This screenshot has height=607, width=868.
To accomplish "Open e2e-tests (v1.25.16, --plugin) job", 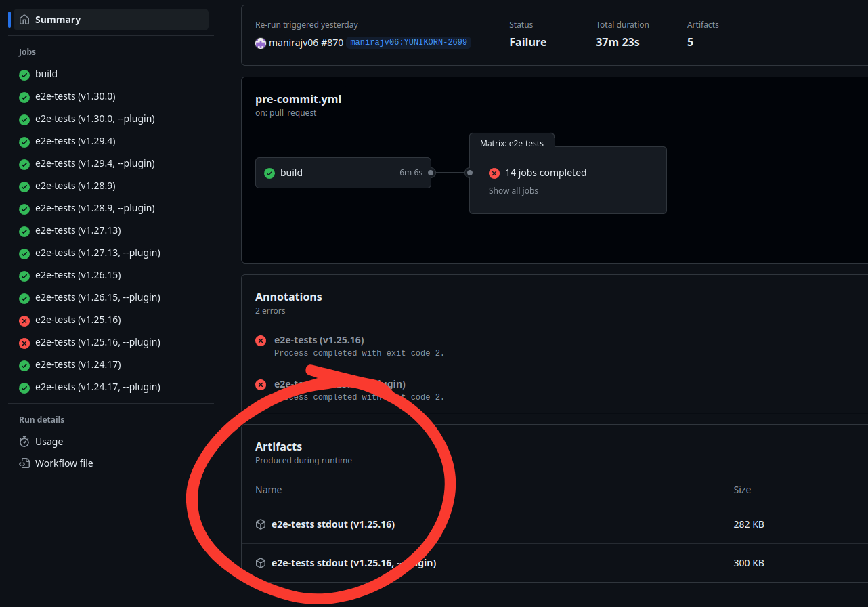I will pyautogui.click(x=97, y=342).
